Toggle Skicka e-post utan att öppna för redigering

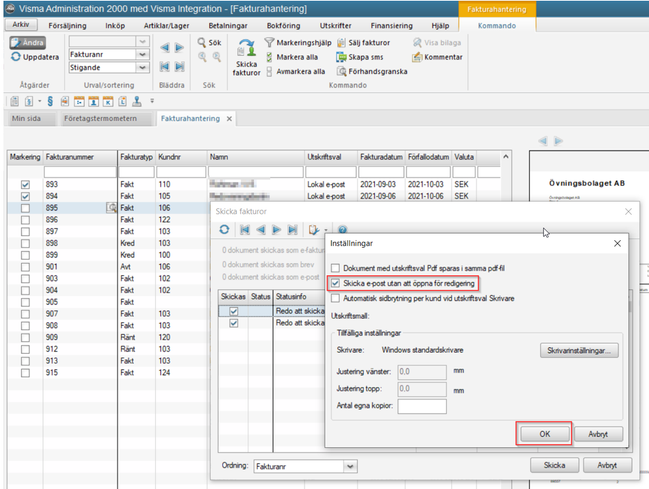click(x=335, y=283)
